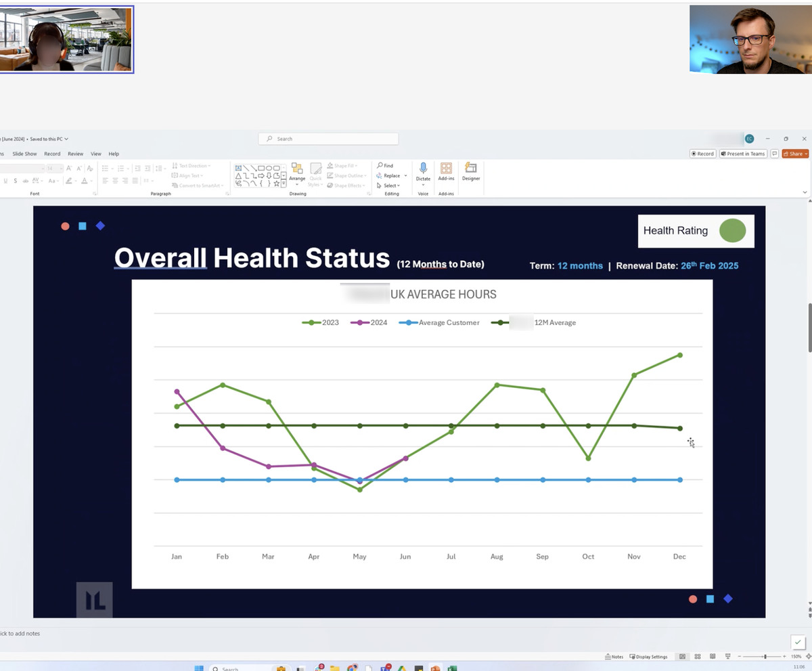Image resolution: width=812 pixels, height=671 pixels.
Task: Click the Share button
Action: click(x=794, y=154)
